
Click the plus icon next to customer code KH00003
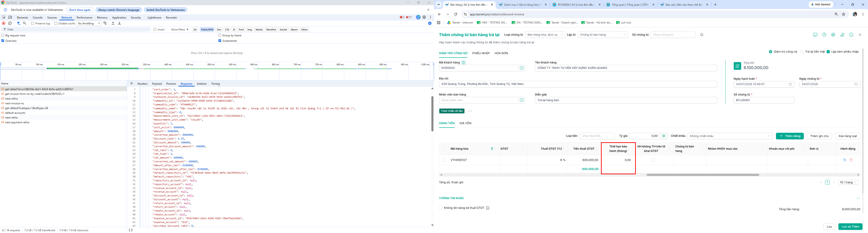(x=522, y=68)
